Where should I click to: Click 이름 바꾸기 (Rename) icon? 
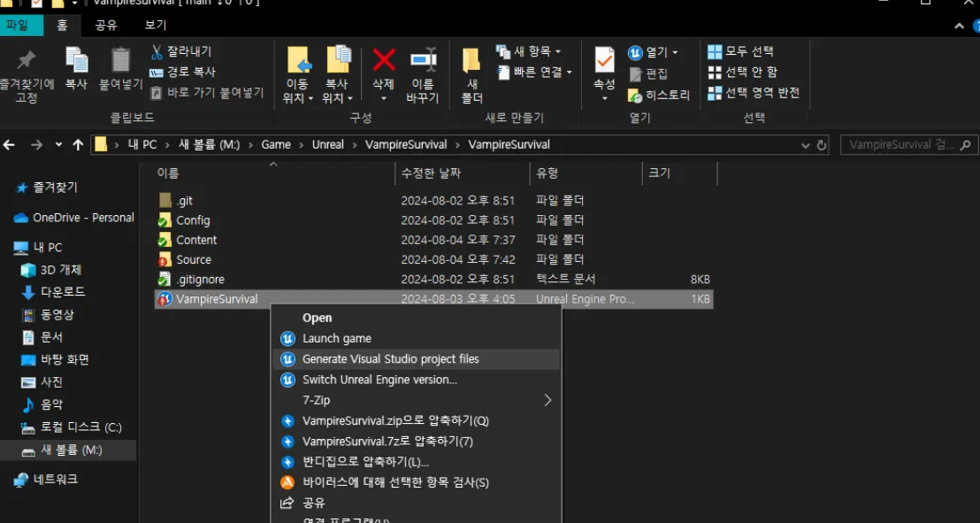tap(423, 60)
